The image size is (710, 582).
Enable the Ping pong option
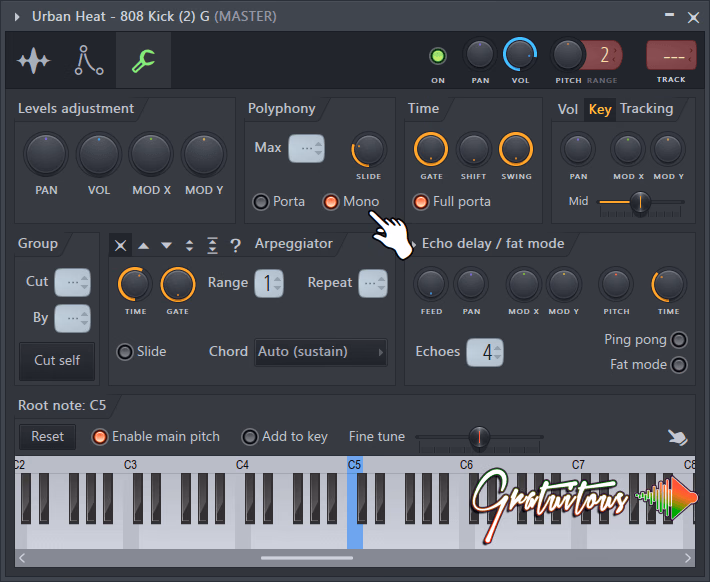coord(679,340)
